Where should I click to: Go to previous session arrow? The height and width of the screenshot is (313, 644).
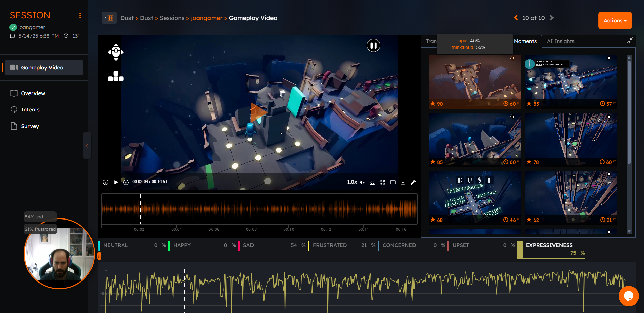[x=516, y=18]
